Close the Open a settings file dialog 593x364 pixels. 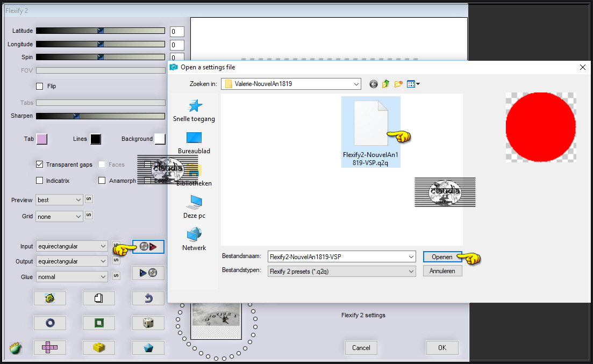(582, 67)
